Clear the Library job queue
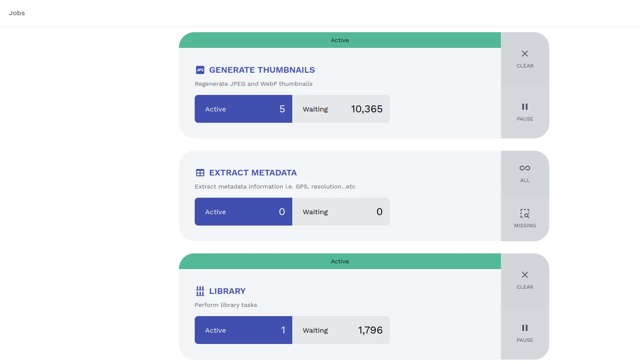Image resolution: width=639 pixels, height=364 pixels. pyautogui.click(x=524, y=280)
